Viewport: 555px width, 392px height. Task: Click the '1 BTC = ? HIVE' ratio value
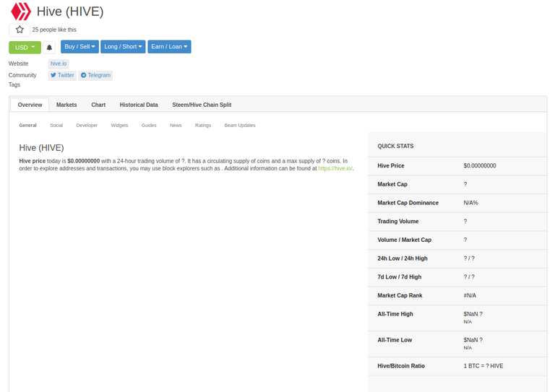(x=483, y=366)
